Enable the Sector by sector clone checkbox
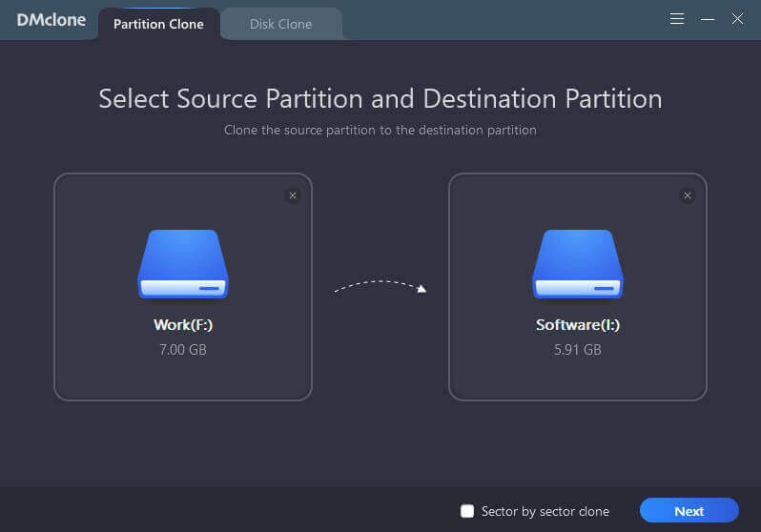761x532 pixels. (467, 511)
